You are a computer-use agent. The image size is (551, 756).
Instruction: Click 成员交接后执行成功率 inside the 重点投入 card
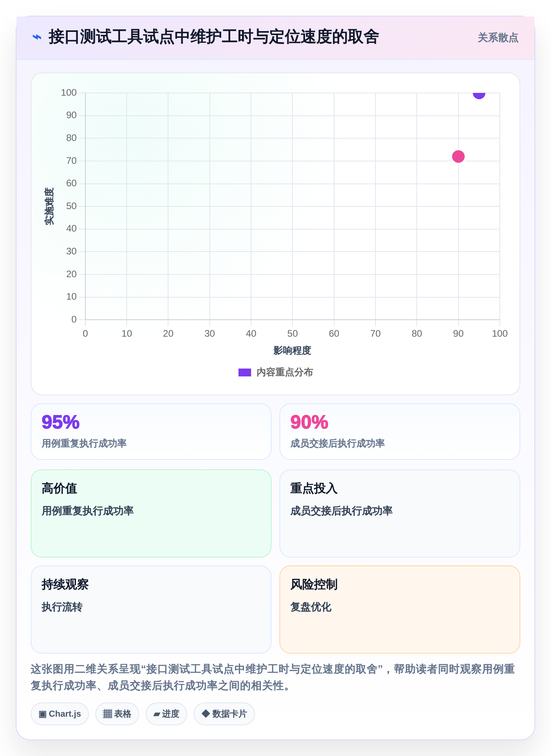[342, 511]
